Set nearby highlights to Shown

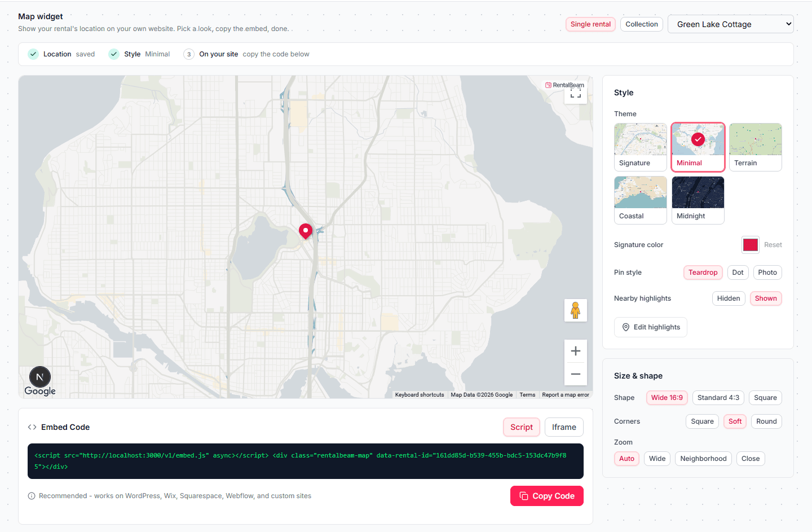[x=766, y=298]
